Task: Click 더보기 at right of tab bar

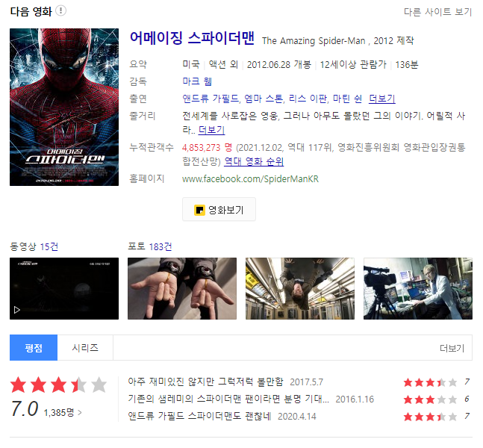Action: (x=452, y=348)
